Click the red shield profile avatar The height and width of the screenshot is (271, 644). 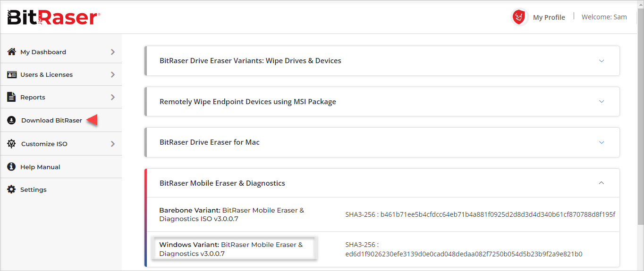519,17
